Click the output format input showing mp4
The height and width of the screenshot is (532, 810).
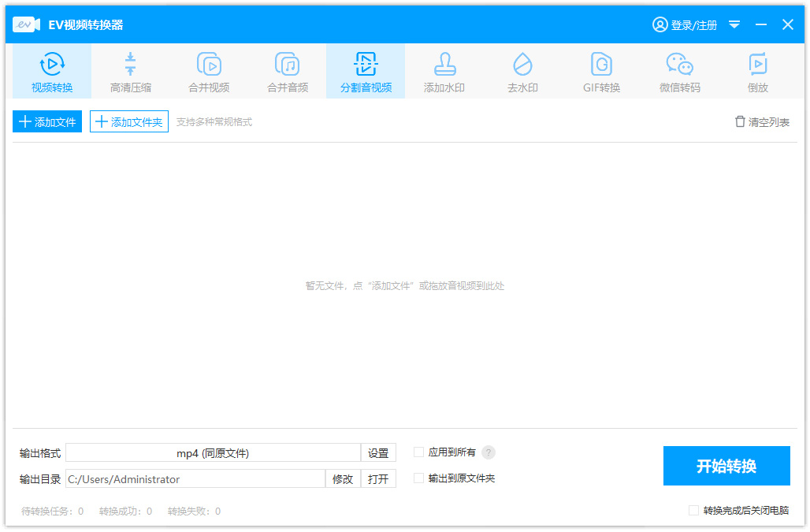(214, 452)
